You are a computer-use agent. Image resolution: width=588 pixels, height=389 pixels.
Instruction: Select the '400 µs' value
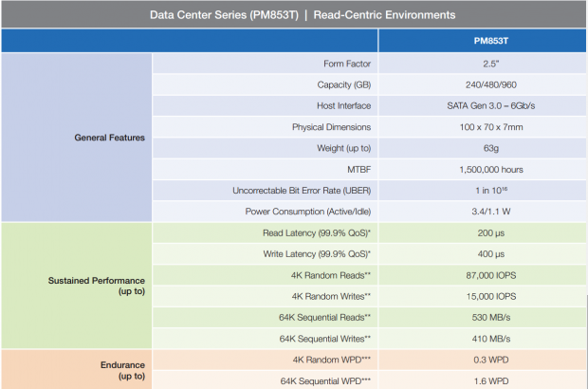(x=491, y=254)
